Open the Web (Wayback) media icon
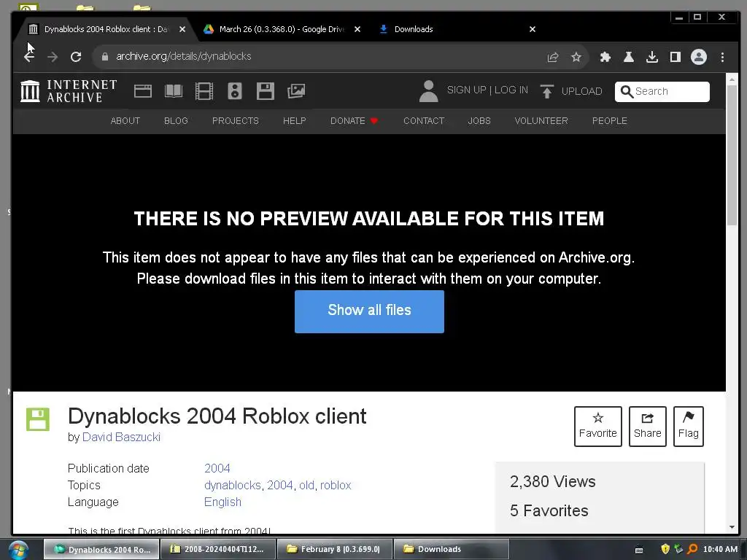 click(143, 91)
